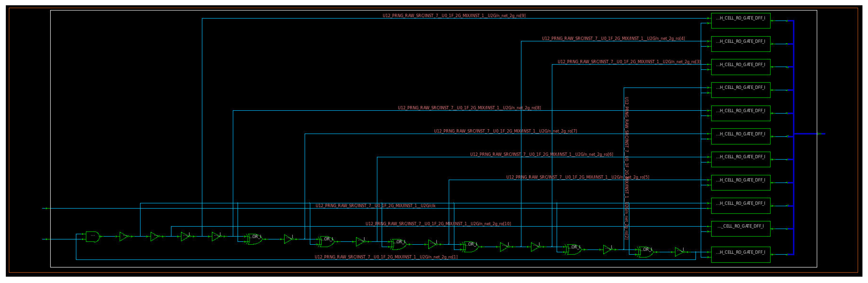
Task: Click the net label ending 'U2G/clk'
Action: (375, 206)
